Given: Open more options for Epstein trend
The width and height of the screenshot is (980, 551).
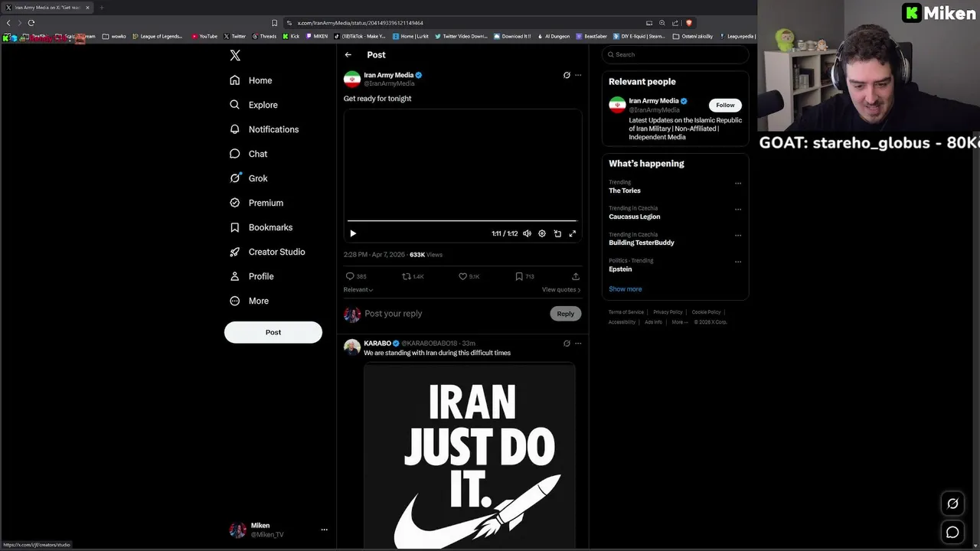Looking at the screenshot, I should coord(738,262).
